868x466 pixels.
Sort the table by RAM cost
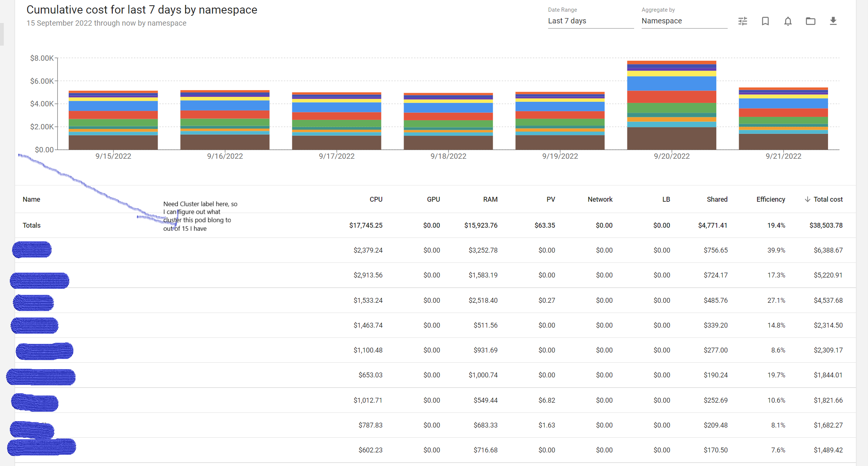[490, 199]
